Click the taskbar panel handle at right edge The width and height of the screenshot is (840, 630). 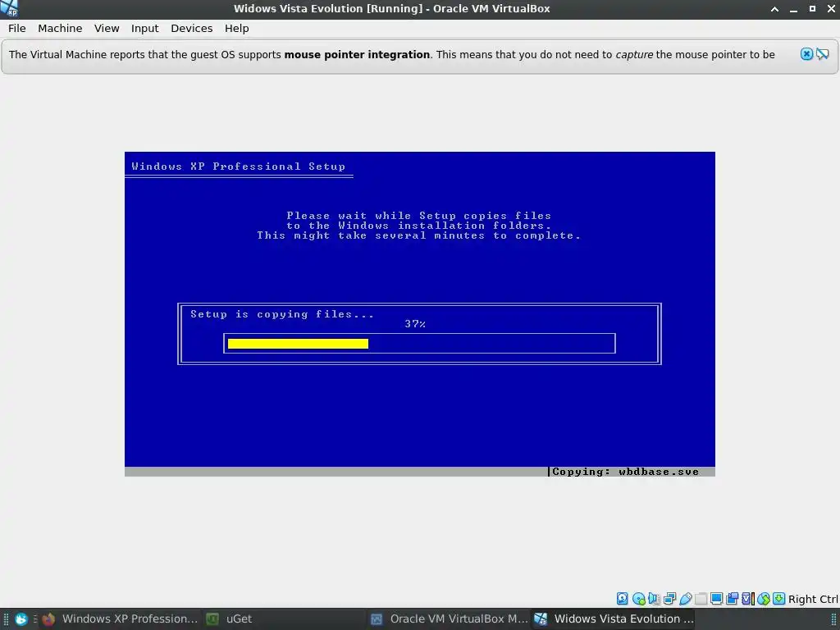[833, 619]
